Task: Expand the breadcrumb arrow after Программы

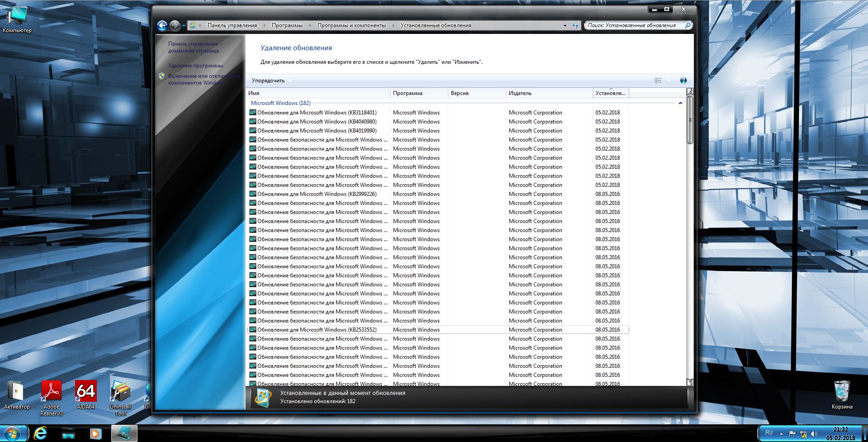Action: tap(310, 26)
